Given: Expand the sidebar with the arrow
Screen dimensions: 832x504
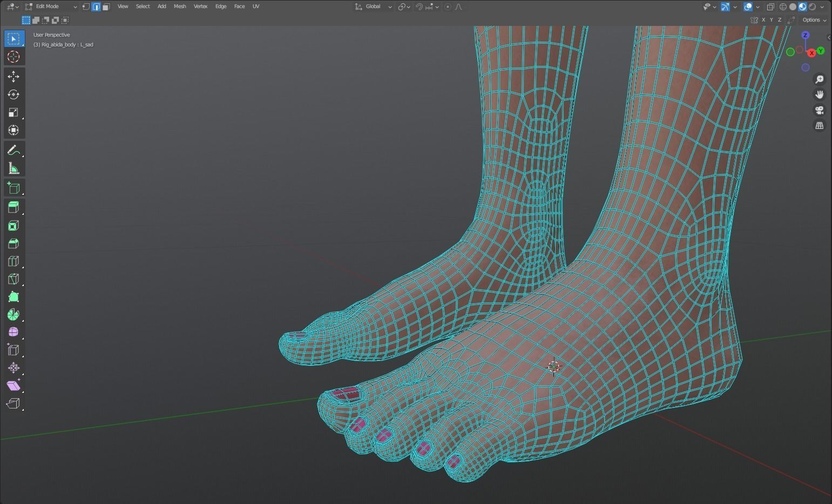Looking at the screenshot, I should 829,38.
